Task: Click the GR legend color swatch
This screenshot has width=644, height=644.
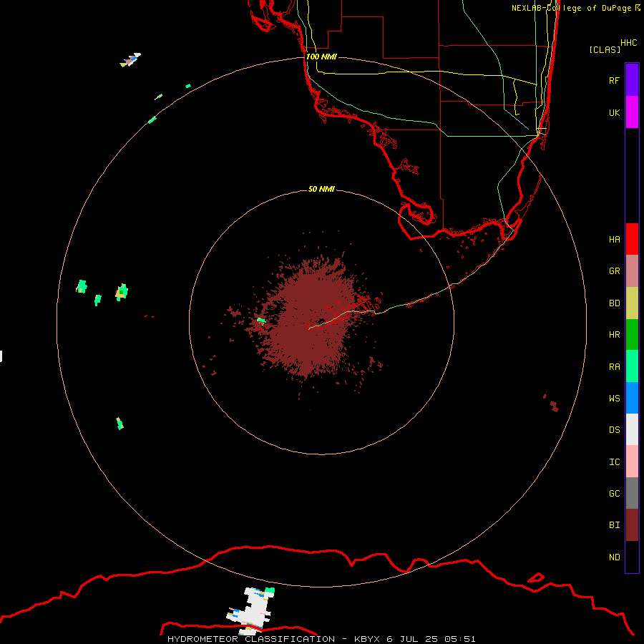Action: pyautogui.click(x=632, y=271)
